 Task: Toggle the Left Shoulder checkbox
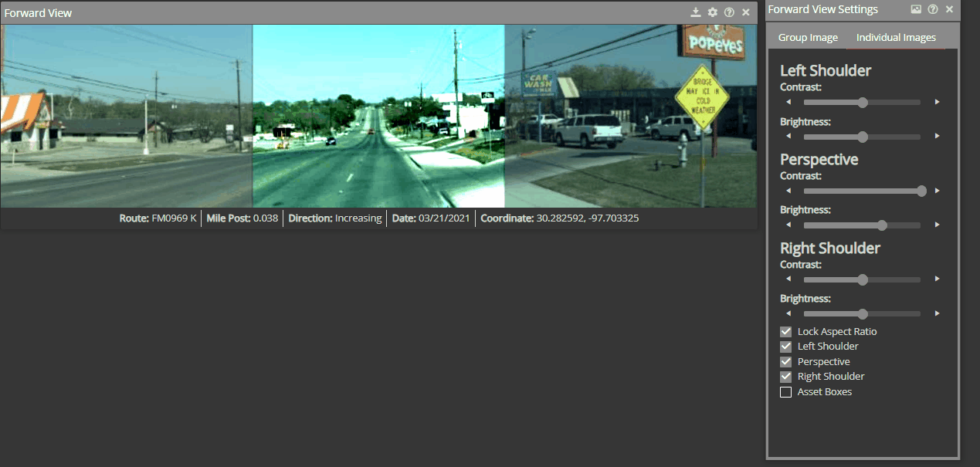coord(786,347)
